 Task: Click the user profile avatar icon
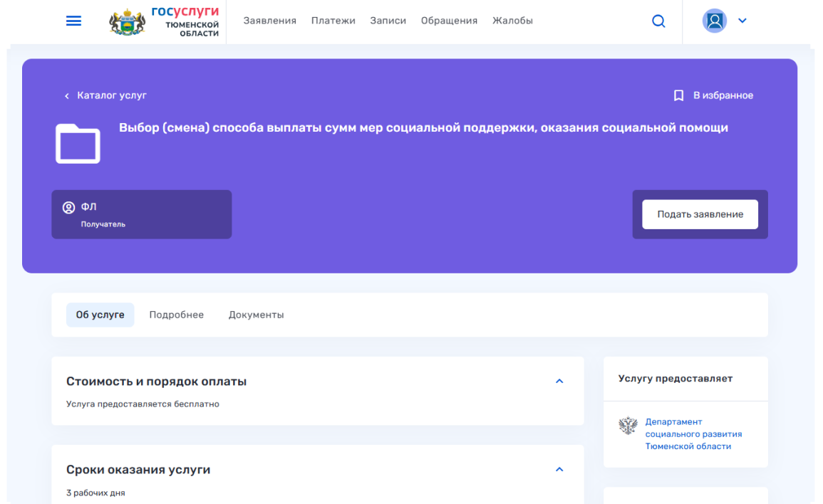pyautogui.click(x=714, y=21)
